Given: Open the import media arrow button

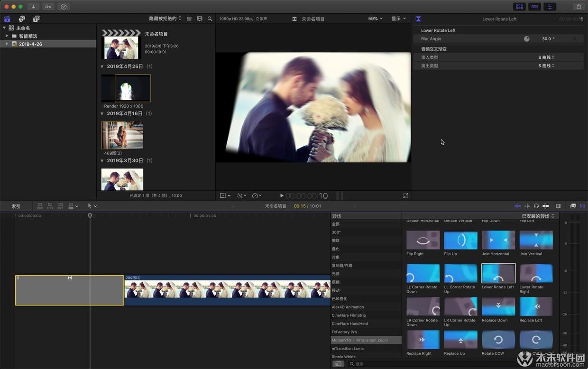Looking at the screenshot, I should [x=33, y=7].
